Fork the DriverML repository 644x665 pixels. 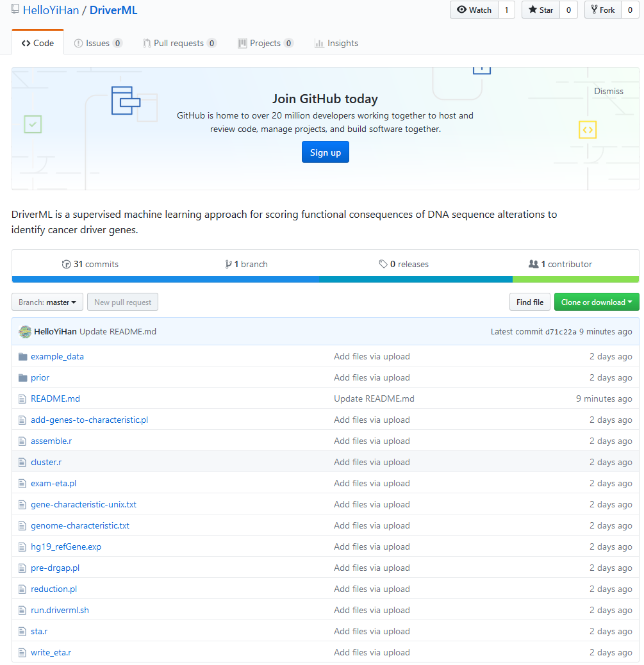pos(603,10)
